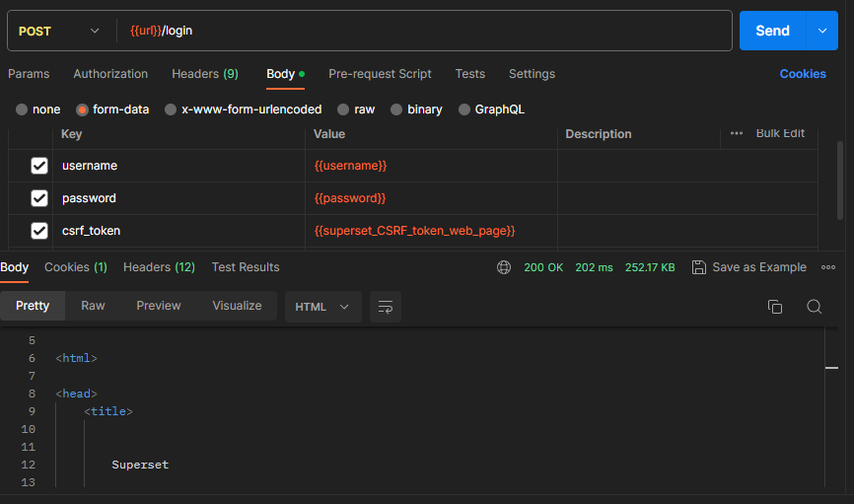
Task: Click the 202 ms response time
Action: [595, 267]
